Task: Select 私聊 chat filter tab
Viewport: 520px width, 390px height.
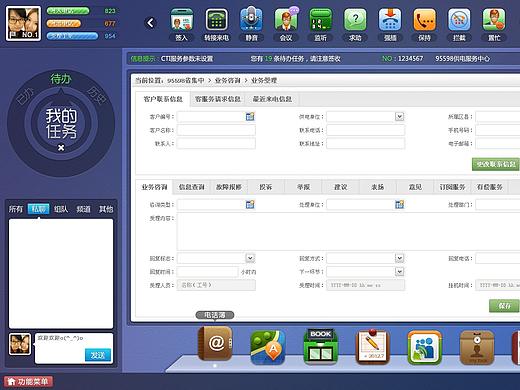Action: (x=38, y=209)
